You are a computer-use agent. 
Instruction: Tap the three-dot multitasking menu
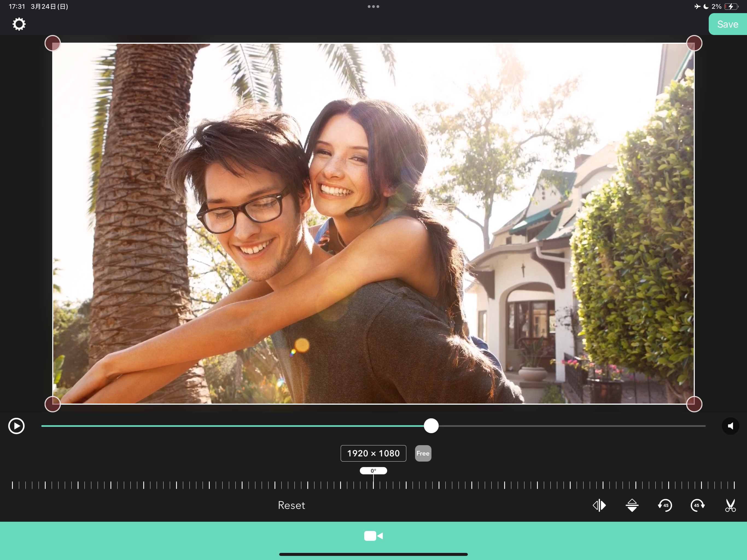coord(373,6)
